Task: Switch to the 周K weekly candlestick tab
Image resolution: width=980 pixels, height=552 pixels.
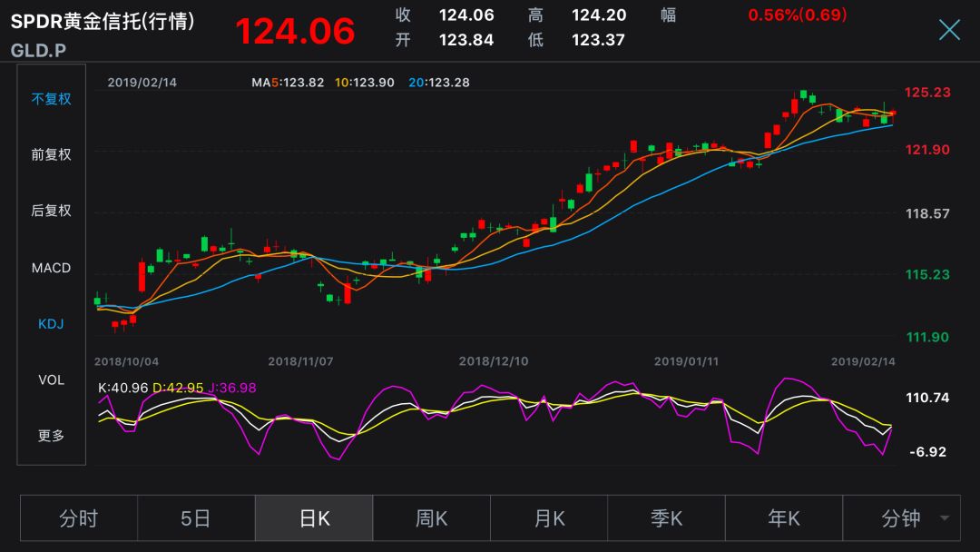Action: [x=431, y=518]
